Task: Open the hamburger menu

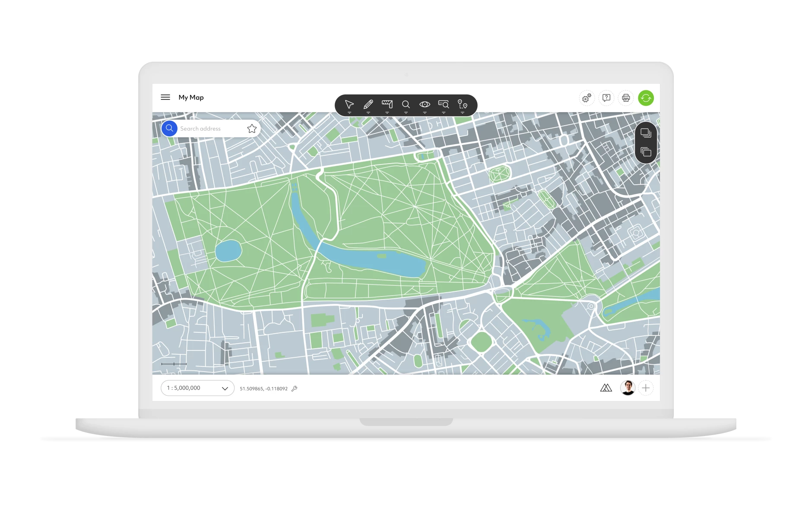Action: pos(165,98)
